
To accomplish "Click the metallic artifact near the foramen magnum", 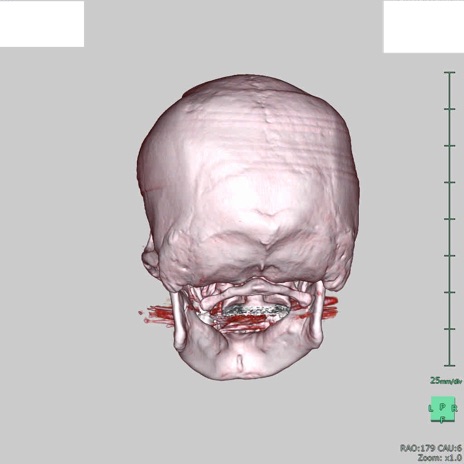I will click(x=256, y=310).
